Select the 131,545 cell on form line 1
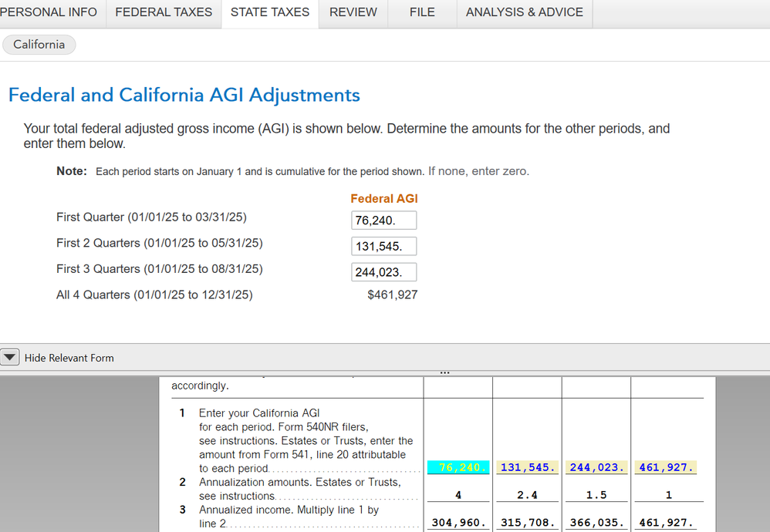 pos(528,467)
